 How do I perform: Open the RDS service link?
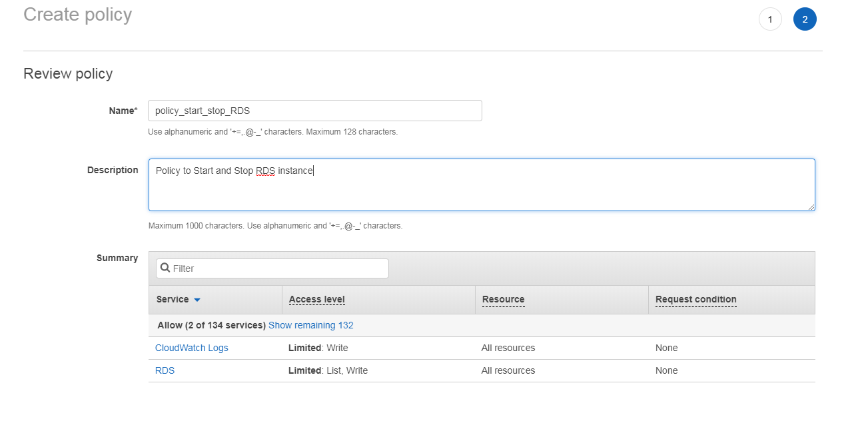coord(165,370)
